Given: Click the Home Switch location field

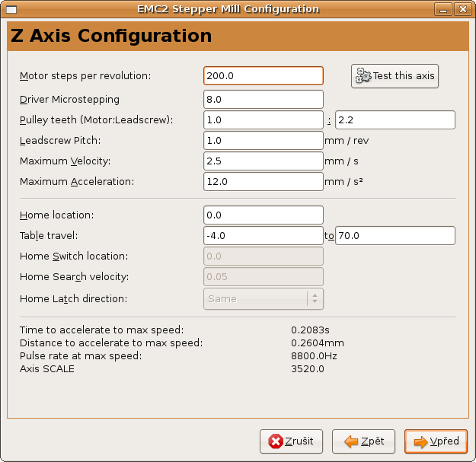Looking at the screenshot, I should pyautogui.click(x=264, y=256).
